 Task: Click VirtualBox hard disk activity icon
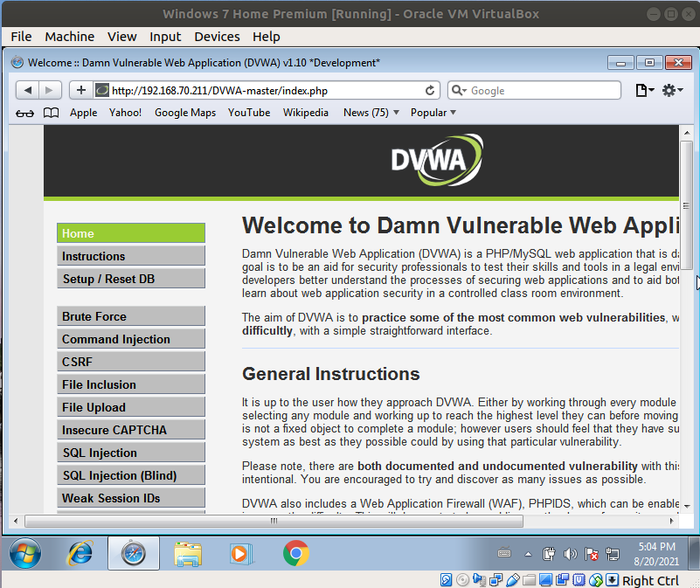446,580
